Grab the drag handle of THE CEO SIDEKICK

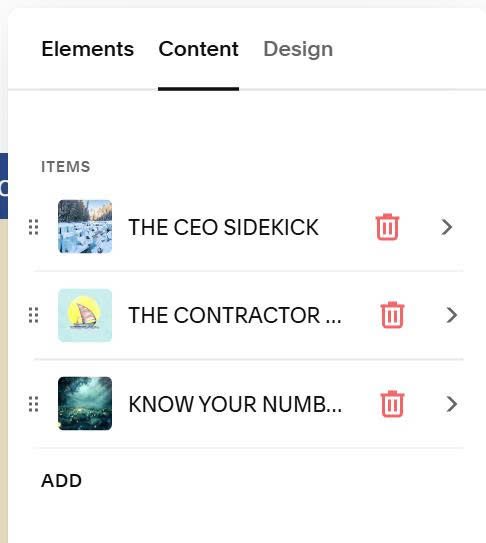point(33,227)
